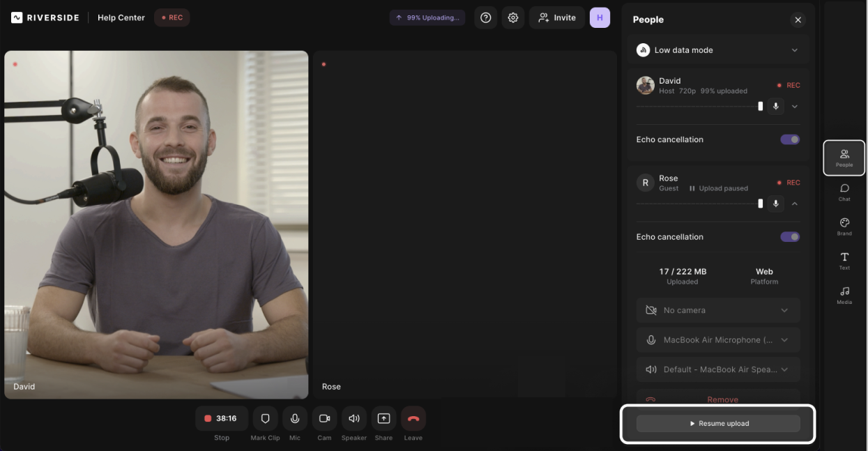This screenshot has width=868, height=451.
Task: Click the 99% Uploading status indicator
Action: click(x=427, y=17)
